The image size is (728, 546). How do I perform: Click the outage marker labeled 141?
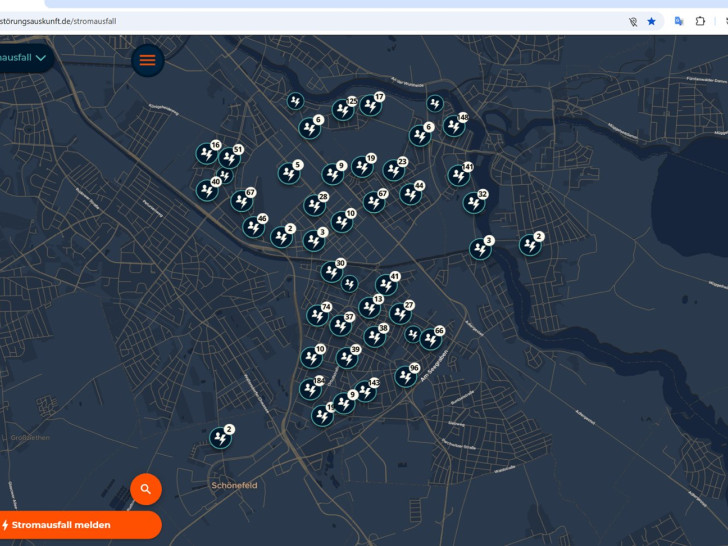click(458, 175)
